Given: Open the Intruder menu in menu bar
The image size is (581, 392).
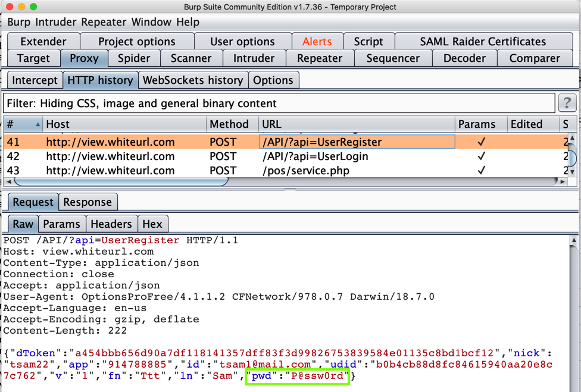Looking at the screenshot, I should point(56,22).
